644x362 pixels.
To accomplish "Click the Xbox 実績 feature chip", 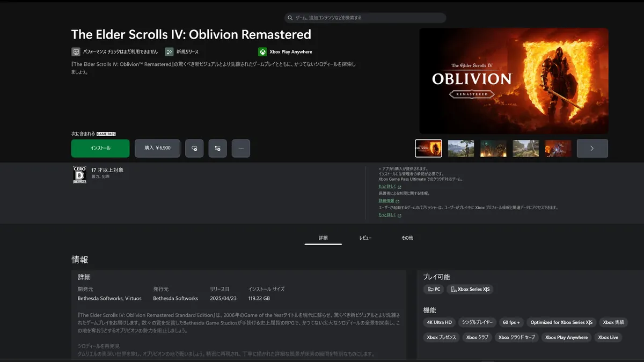I will coord(613,322).
